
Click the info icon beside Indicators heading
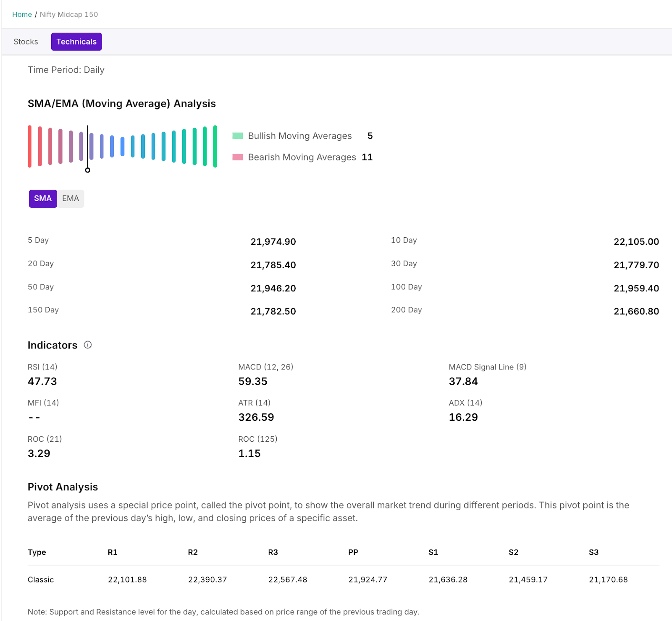pos(88,345)
